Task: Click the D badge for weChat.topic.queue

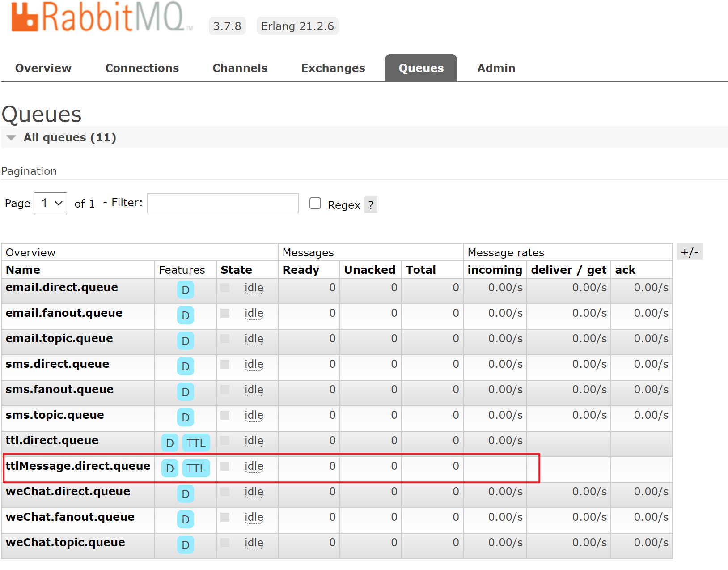Action: coord(185,545)
